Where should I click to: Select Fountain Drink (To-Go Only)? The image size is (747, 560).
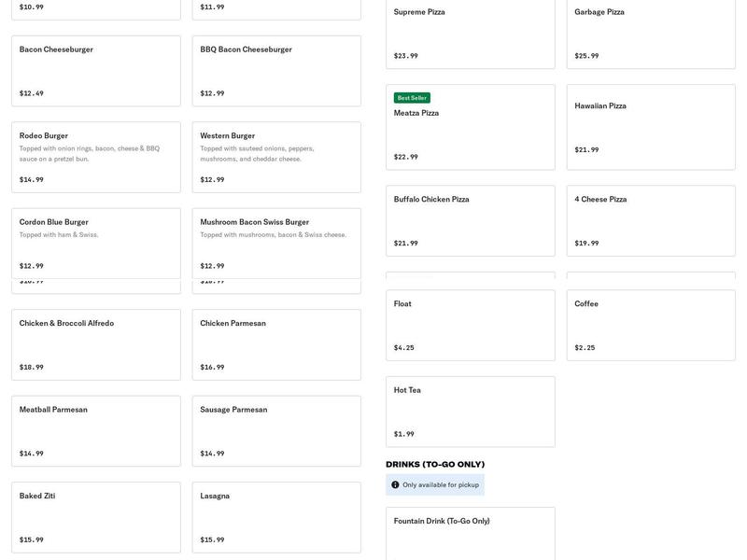click(470, 534)
